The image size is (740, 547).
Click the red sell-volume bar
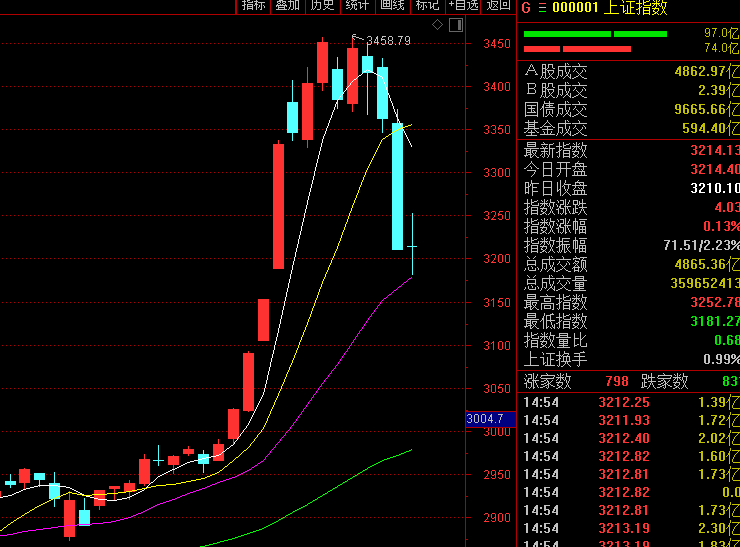tap(577, 49)
